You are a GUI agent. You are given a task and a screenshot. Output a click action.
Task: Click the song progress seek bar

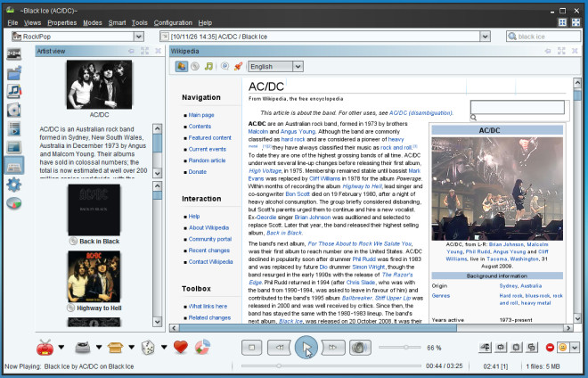tap(331, 366)
